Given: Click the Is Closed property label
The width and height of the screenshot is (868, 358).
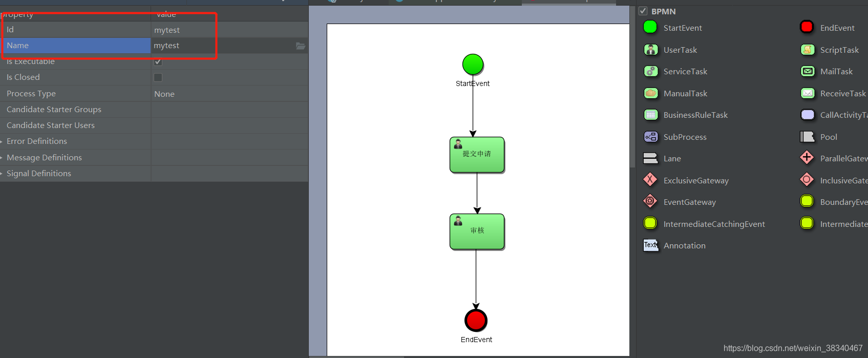Looking at the screenshot, I should point(23,77).
